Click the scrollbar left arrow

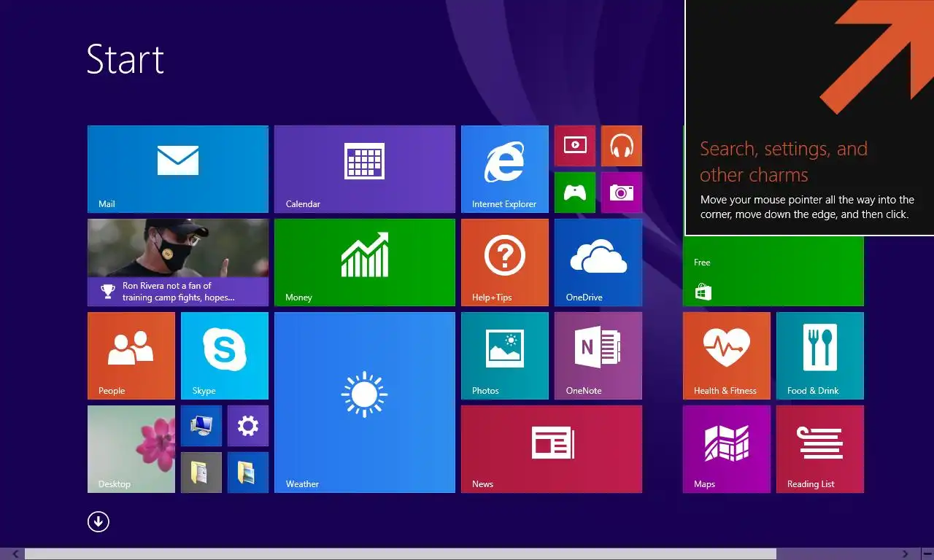coord(16,554)
